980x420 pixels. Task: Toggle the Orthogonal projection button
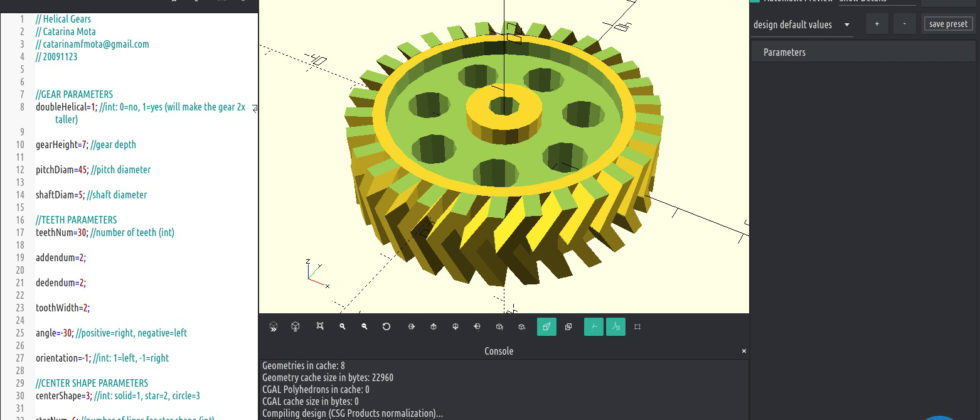[x=568, y=326]
